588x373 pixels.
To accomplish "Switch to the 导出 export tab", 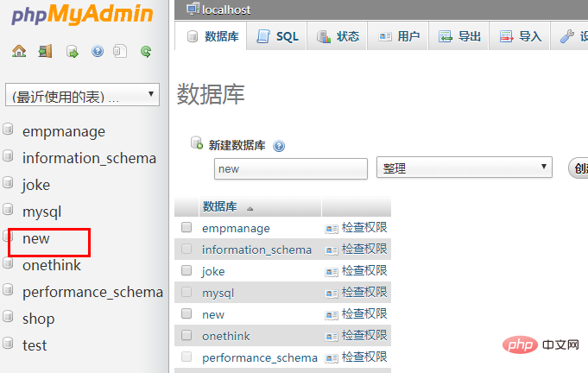I will pyautogui.click(x=459, y=36).
